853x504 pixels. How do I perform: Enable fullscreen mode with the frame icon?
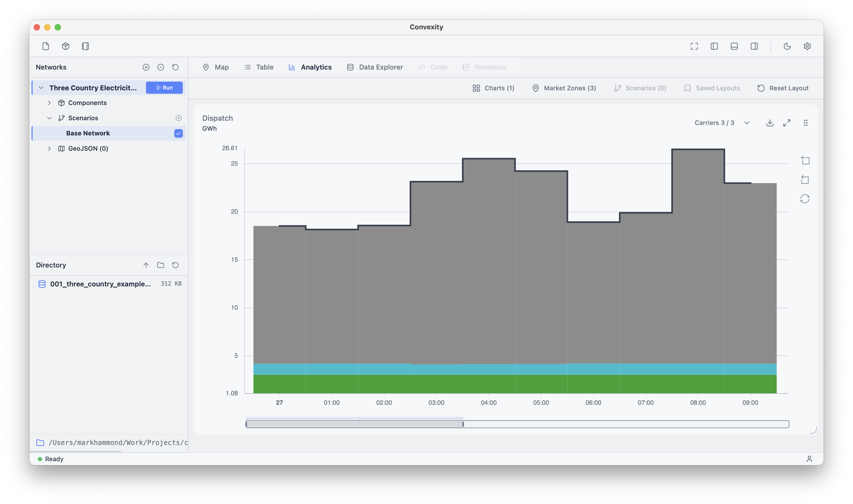tap(694, 46)
